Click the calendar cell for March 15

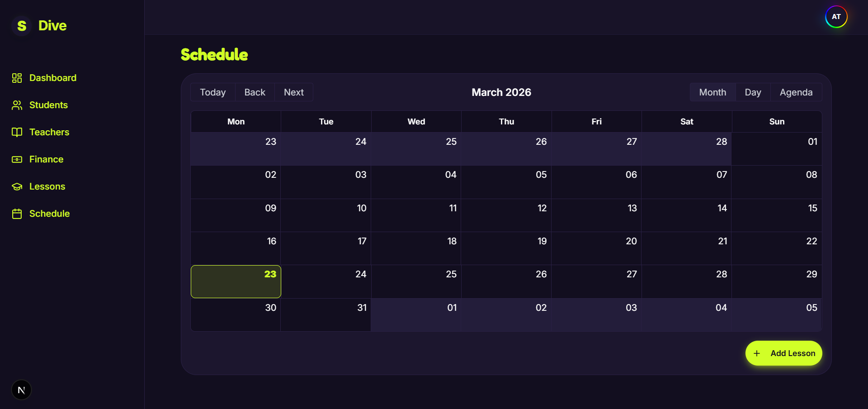click(x=777, y=215)
